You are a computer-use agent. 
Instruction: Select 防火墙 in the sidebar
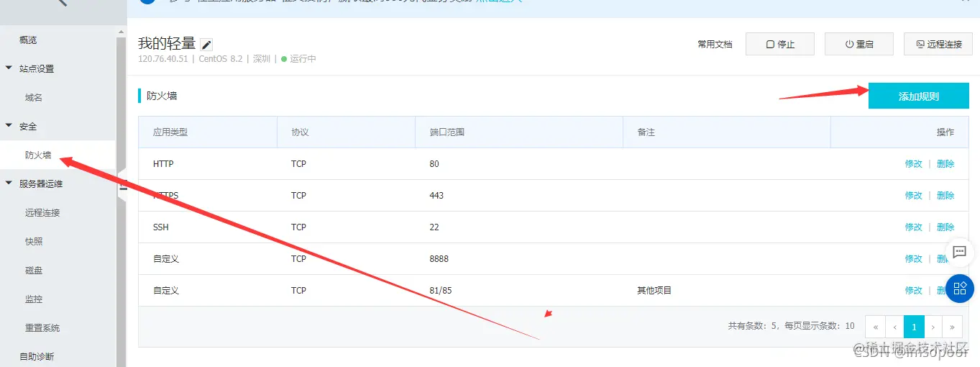click(x=38, y=155)
